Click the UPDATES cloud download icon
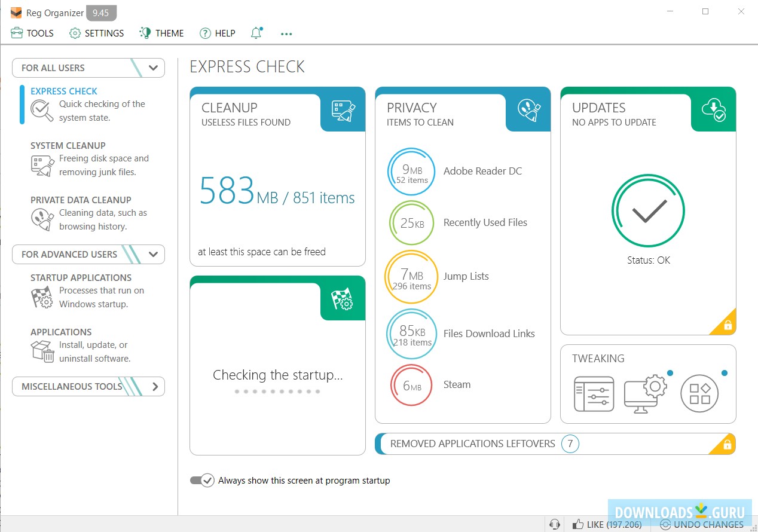The image size is (758, 532). [x=714, y=110]
